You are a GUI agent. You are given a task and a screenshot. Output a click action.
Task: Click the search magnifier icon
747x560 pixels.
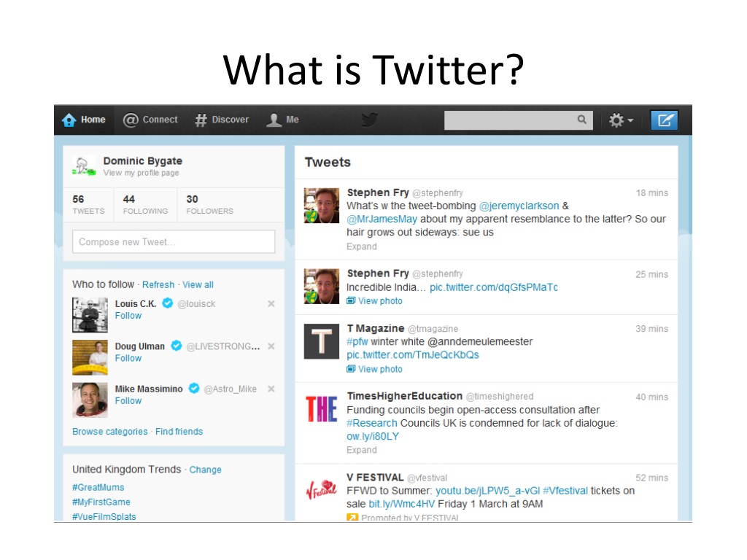point(581,120)
